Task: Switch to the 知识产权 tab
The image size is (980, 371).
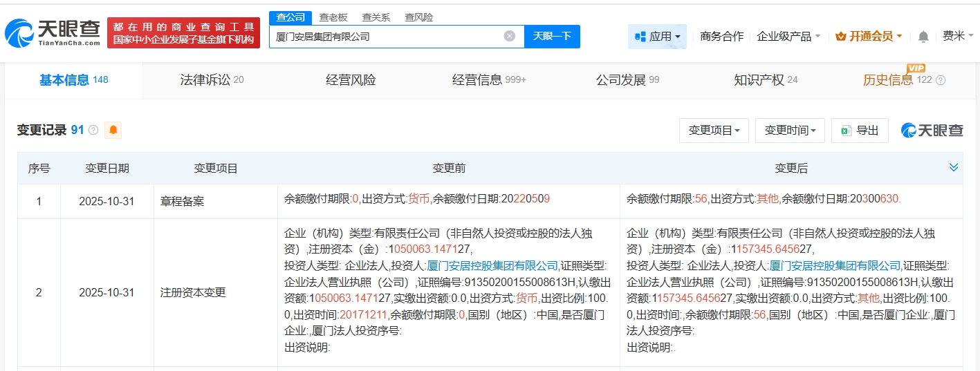Action: 765,80
